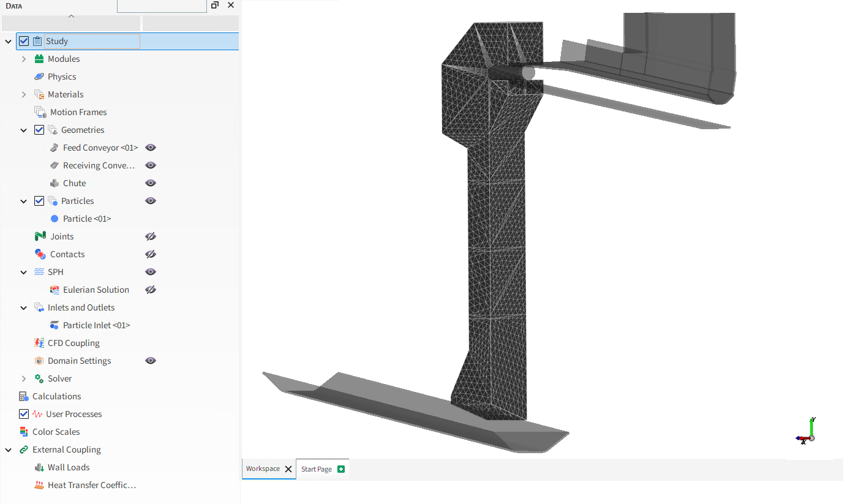
Task: Select Particle Inlet <01> item
Action: tap(96, 325)
